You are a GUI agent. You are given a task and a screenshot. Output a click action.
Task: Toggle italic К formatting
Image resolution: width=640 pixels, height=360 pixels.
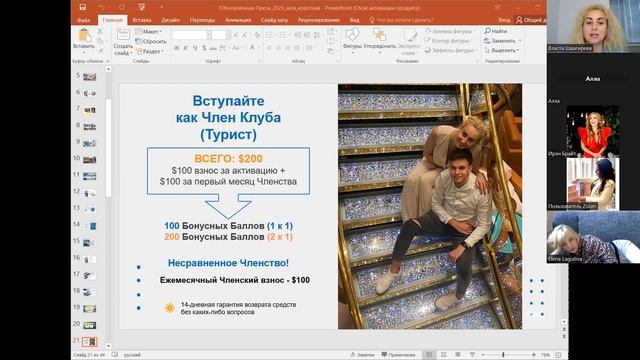coord(186,48)
